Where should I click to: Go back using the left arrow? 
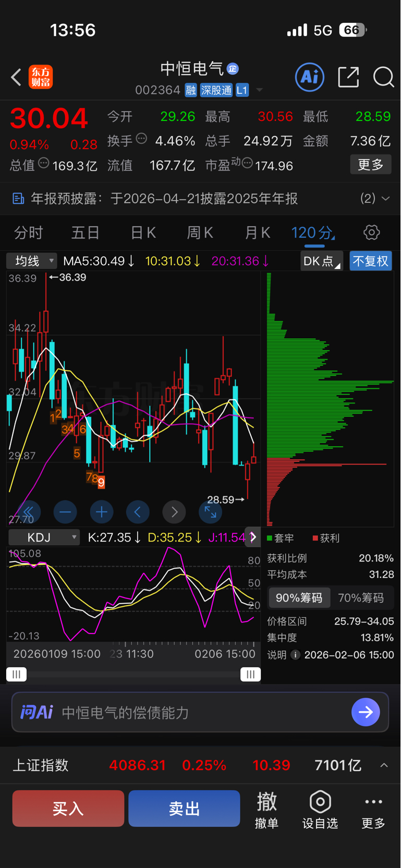tap(16, 78)
